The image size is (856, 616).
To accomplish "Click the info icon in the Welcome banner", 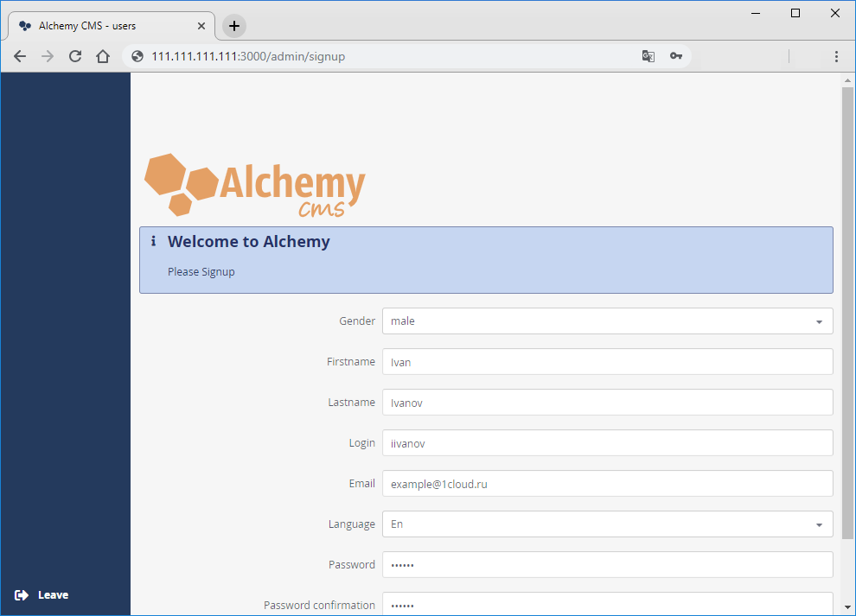I will click(x=154, y=242).
